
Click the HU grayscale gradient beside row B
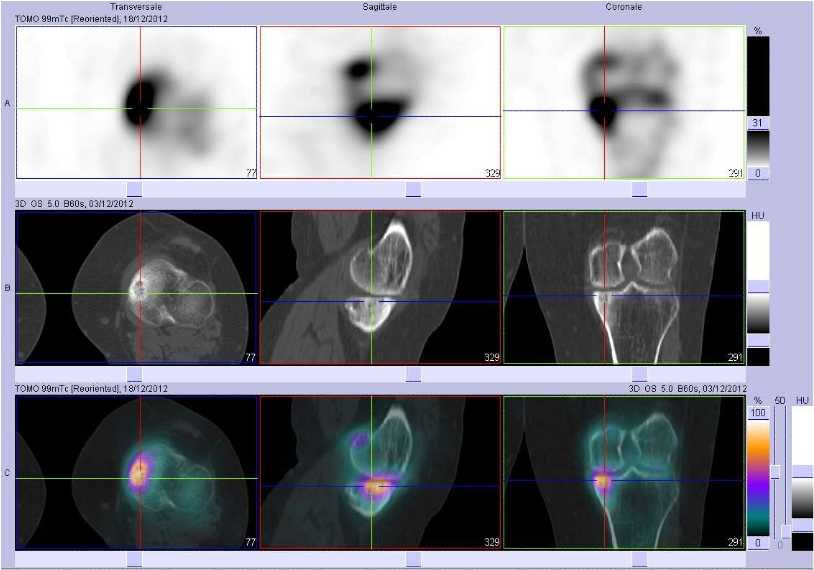click(758, 314)
